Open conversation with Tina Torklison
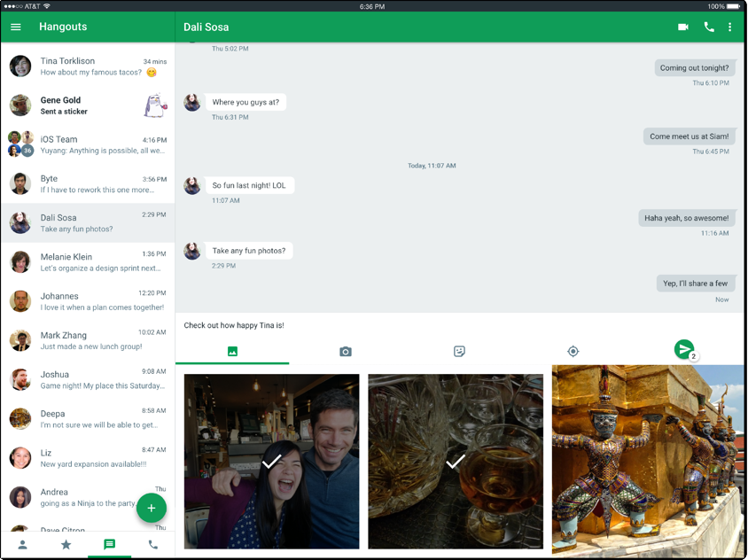The width and height of the screenshot is (748, 560). (88, 66)
